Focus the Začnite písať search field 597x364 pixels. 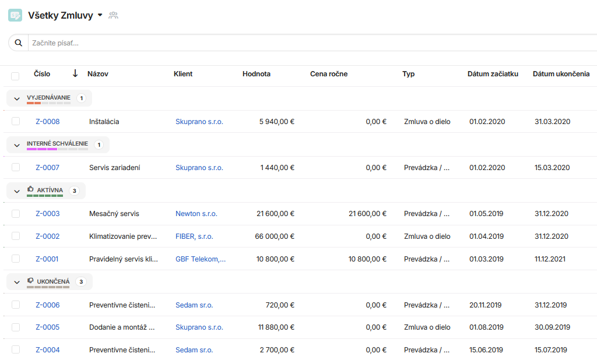click(x=312, y=43)
